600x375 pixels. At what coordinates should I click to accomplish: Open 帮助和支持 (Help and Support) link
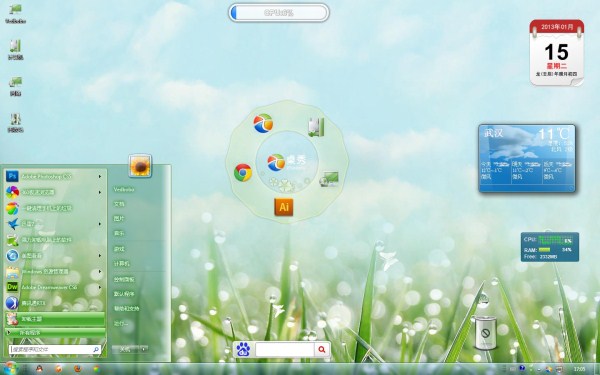(126, 308)
